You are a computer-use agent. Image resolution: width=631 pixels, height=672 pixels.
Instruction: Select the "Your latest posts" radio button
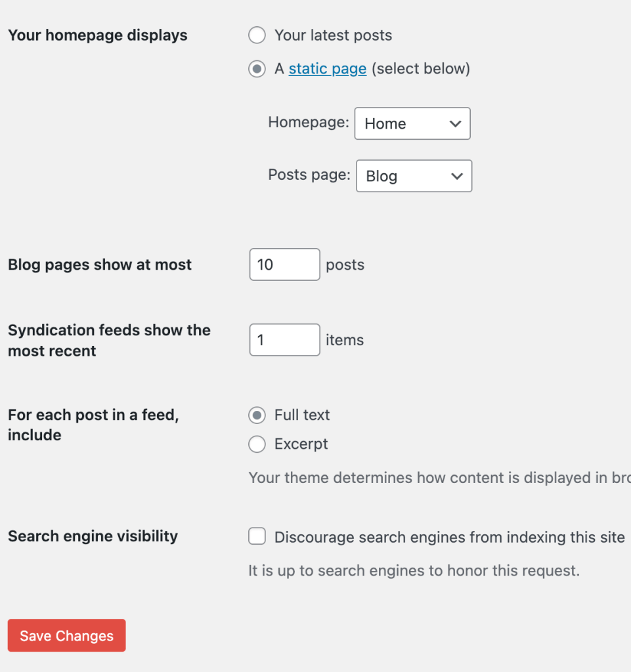click(257, 35)
